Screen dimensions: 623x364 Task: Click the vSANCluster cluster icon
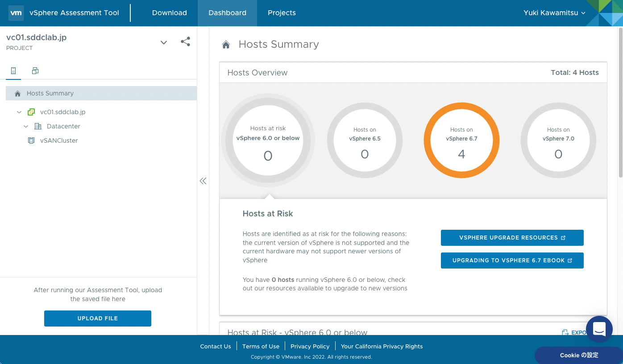31,141
